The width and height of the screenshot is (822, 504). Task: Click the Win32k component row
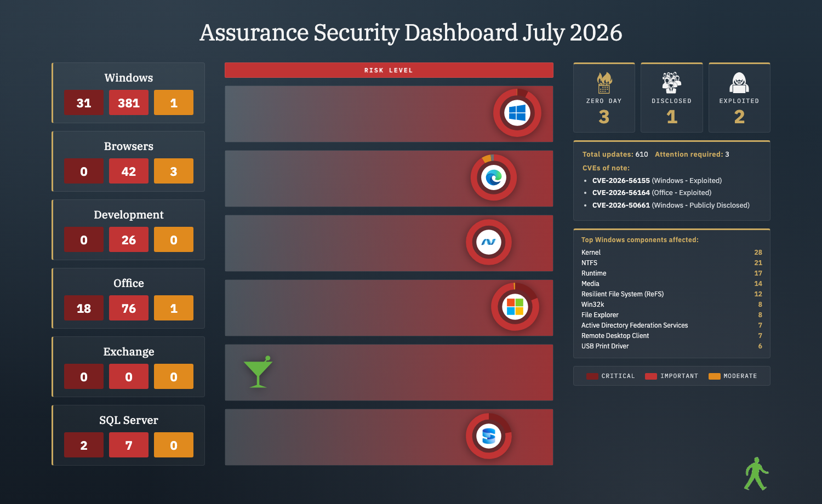pos(672,305)
